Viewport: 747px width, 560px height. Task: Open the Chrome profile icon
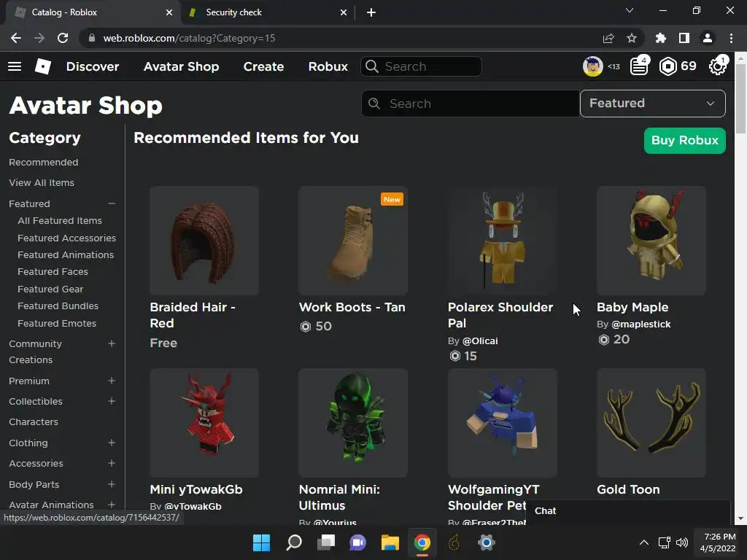708,38
